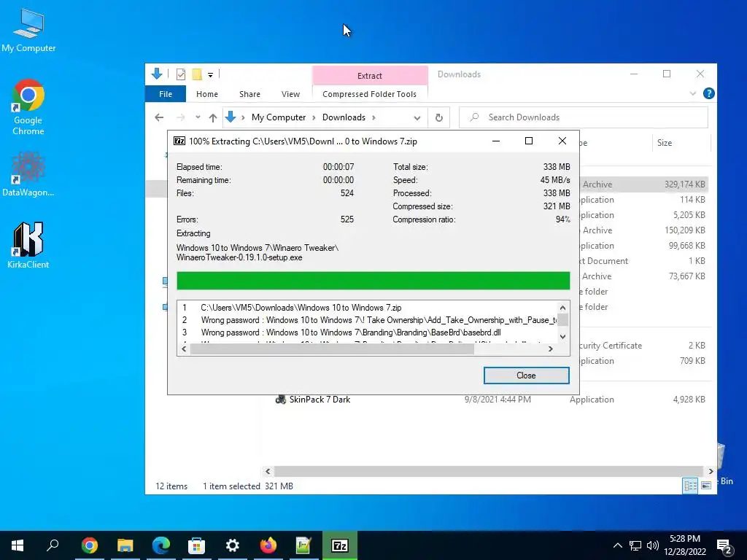The width and height of the screenshot is (747, 560).
Task: Click the network tray icon
Action: [635, 545]
